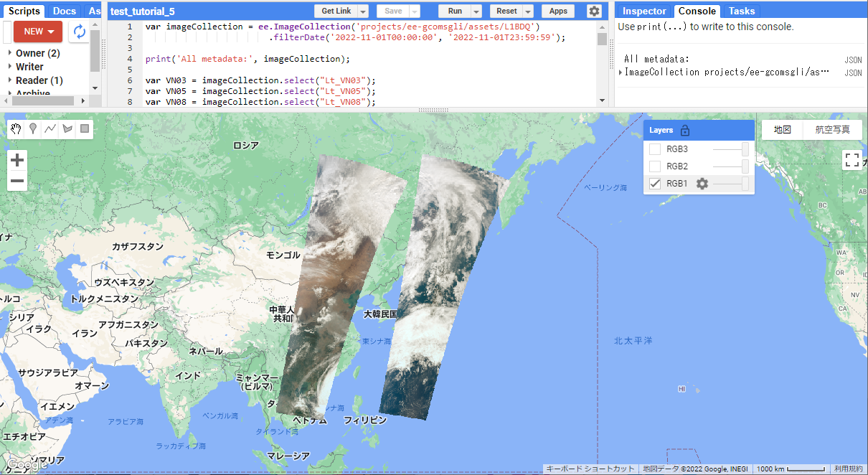
Task: Click the Apps button
Action: tap(558, 11)
